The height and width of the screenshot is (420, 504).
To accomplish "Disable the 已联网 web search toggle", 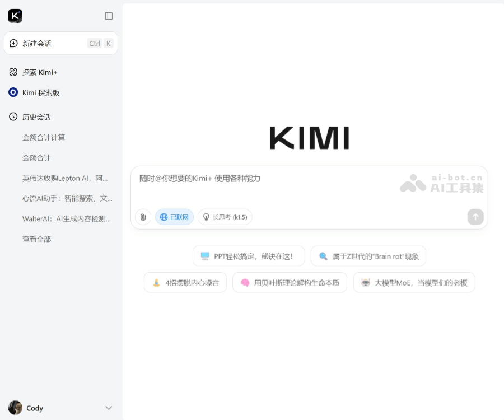I will pyautogui.click(x=174, y=217).
